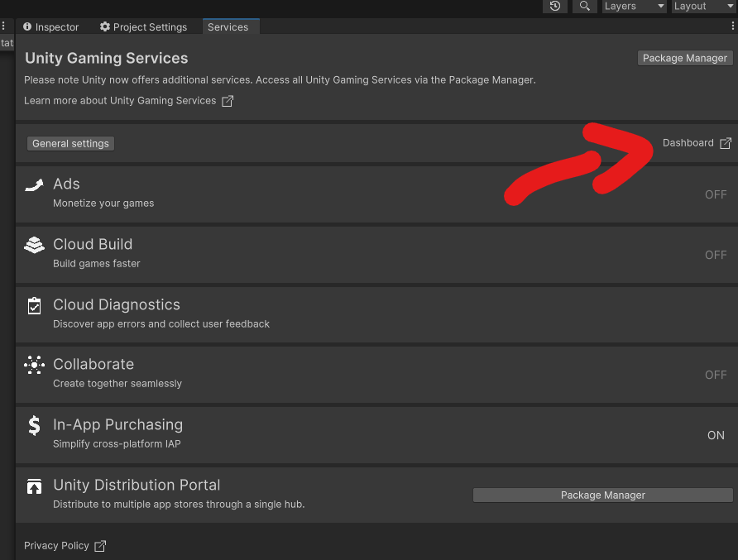Toggle the In-App Purchasing ON status
This screenshot has height=560, width=738.
pyautogui.click(x=716, y=435)
